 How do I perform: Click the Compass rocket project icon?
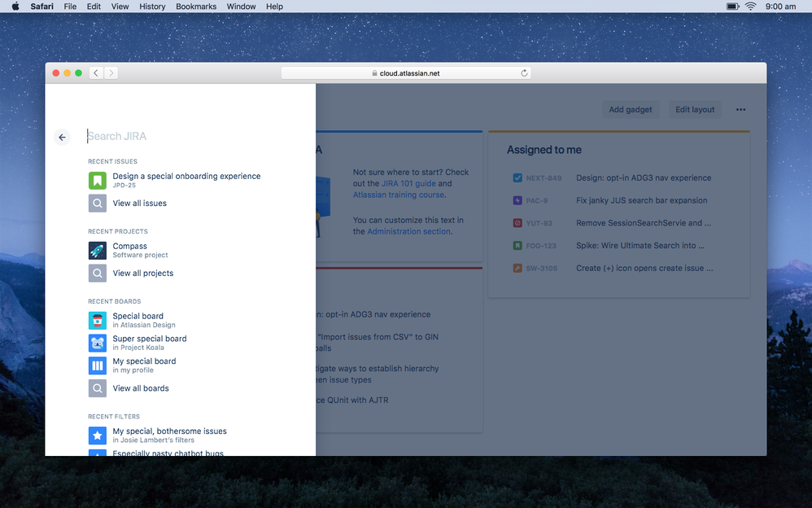98,251
